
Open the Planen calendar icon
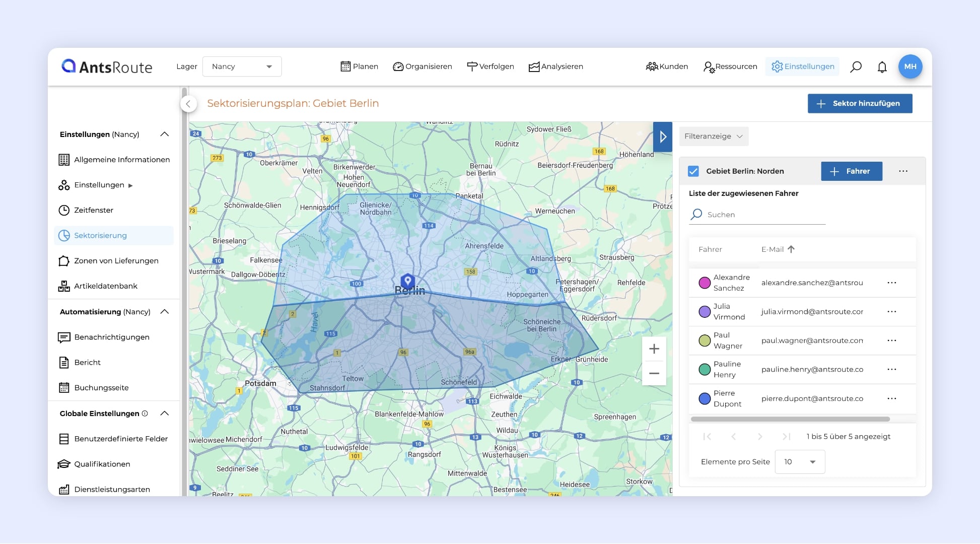point(345,66)
